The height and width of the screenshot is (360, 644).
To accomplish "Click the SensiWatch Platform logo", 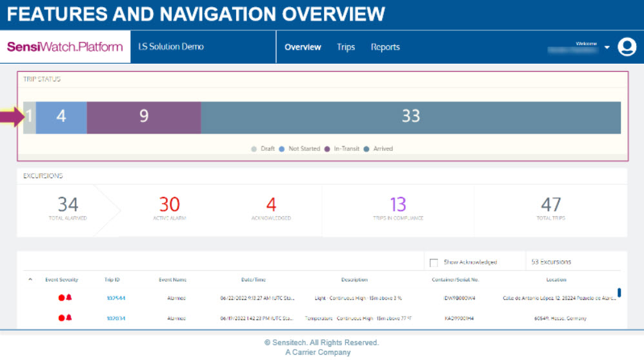I will 65,47.
